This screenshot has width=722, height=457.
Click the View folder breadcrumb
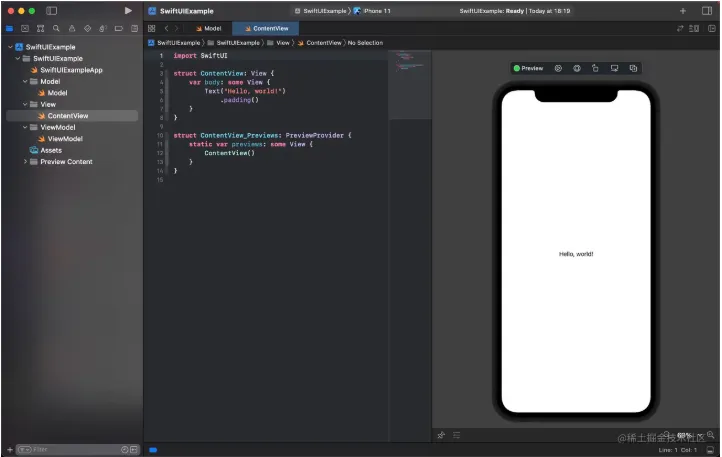[279, 43]
